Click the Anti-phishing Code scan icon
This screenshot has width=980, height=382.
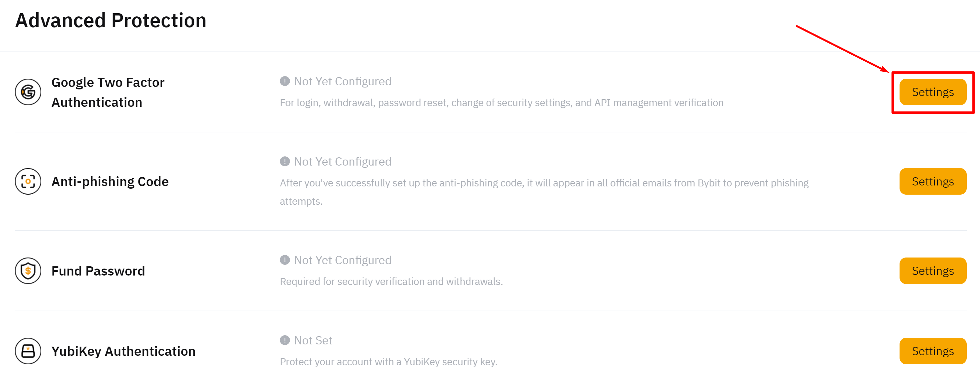click(x=28, y=181)
